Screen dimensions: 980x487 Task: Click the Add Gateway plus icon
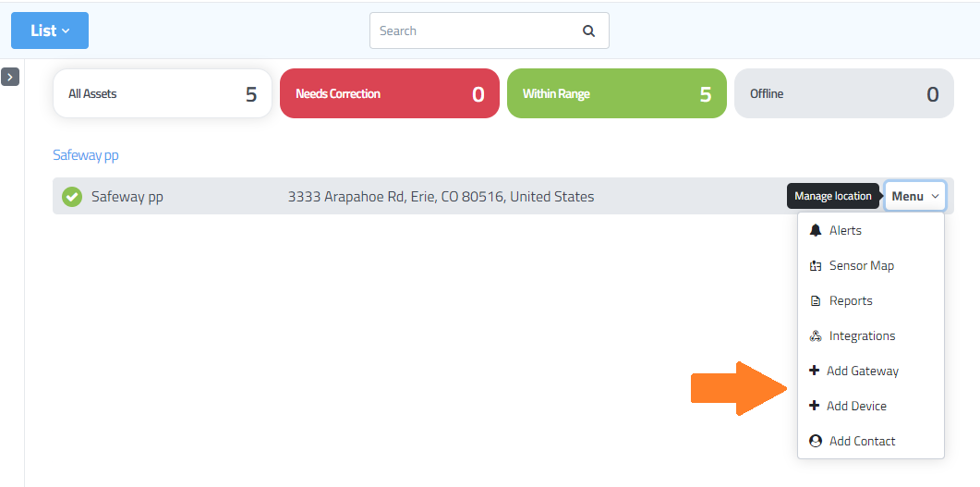pos(814,371)
